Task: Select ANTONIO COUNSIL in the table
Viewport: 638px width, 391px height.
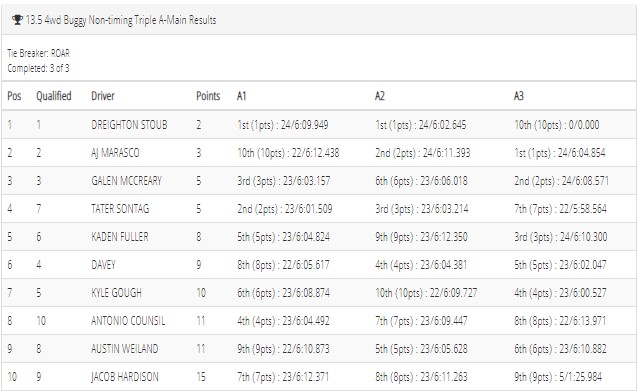Action: (x=128, y=321)
